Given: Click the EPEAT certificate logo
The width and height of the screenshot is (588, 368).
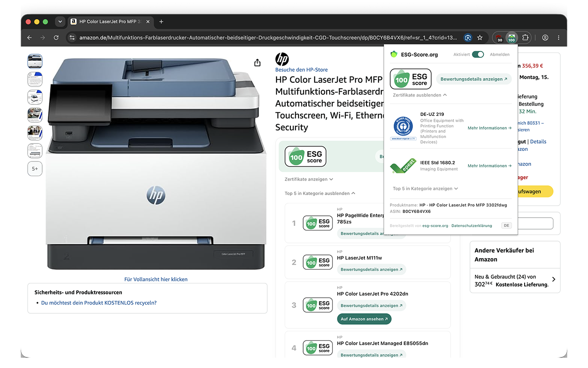Looking at the screenshot, I should [x=403, y=166].
